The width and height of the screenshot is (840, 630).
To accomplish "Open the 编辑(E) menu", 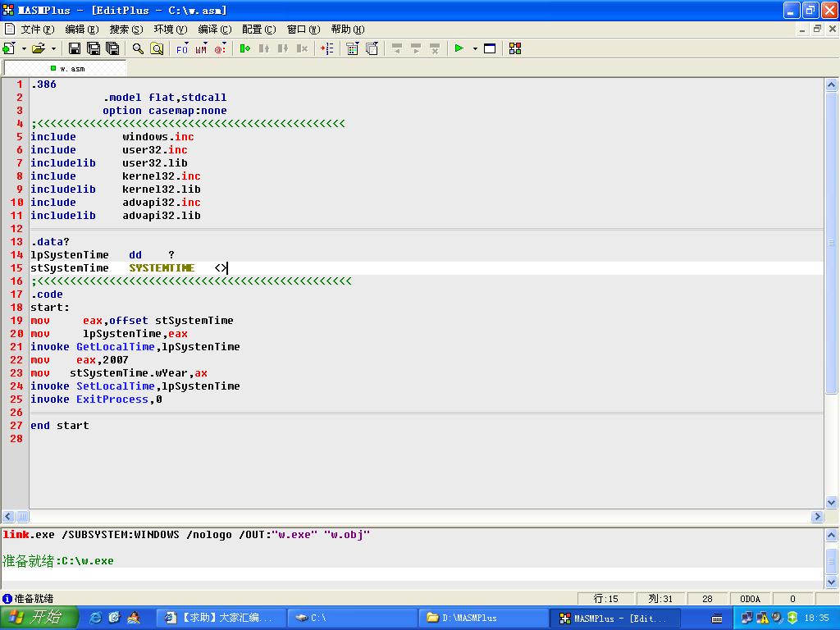I will click(81, 30).
